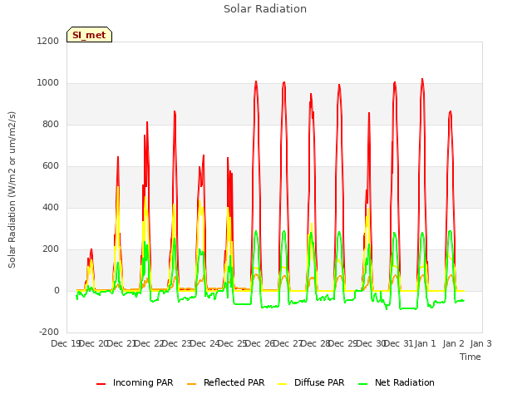Viewport: 532px width, 399px height.
Task: Click the 400 y-axis tick label
Action: point(51,207)
